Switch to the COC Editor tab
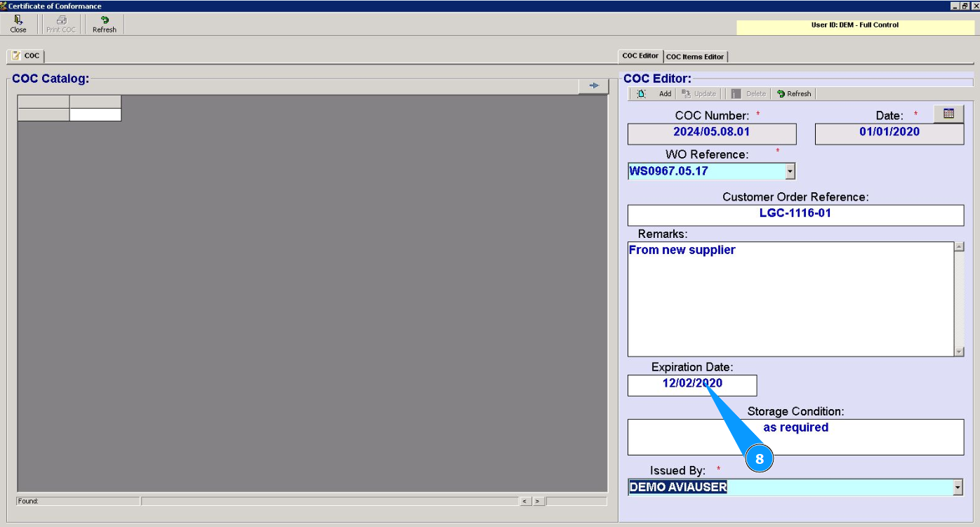This screenshot has width=980, height=527. [640, 56]
